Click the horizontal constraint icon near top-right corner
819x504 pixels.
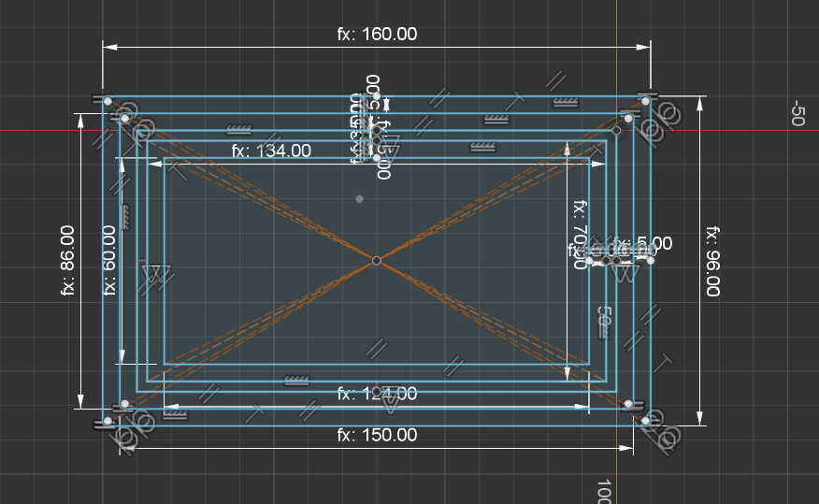[565, 102]
